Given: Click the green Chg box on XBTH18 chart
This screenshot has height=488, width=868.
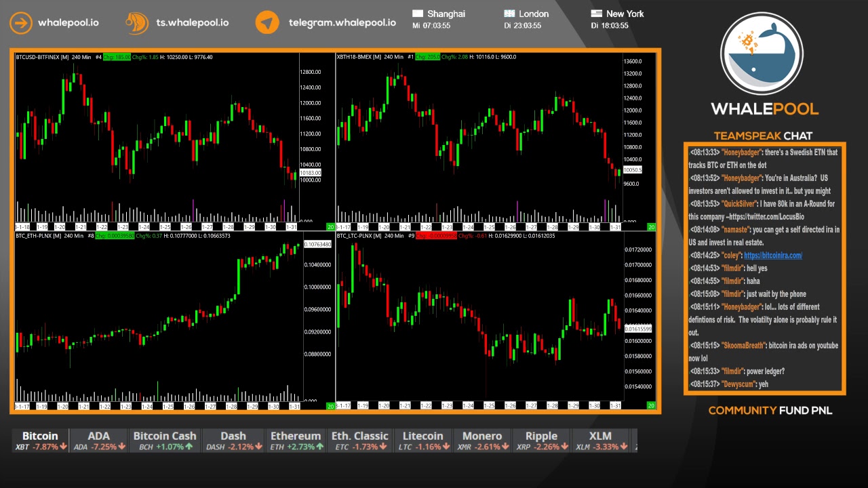Looking at the screenshot, I should pos(427,57).
